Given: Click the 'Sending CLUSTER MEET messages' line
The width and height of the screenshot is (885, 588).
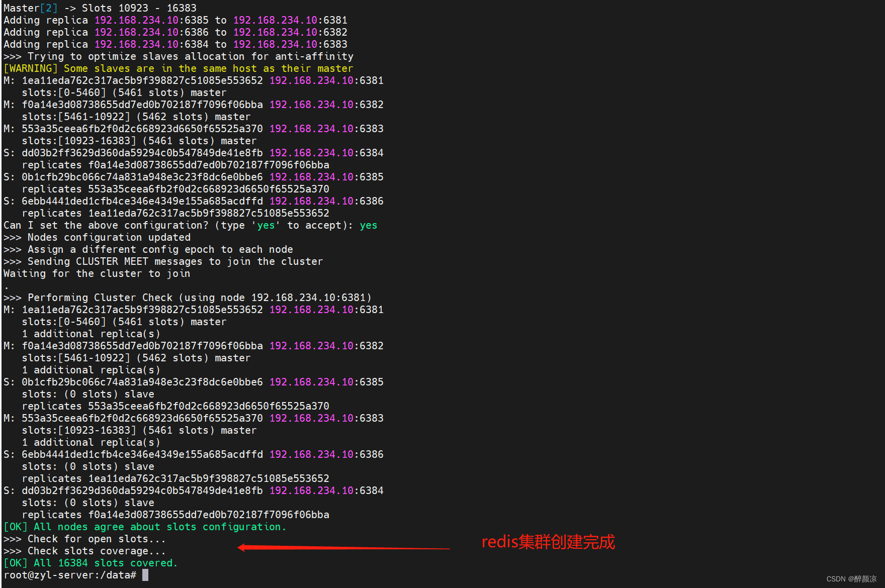Looking at the screenshot, I should tap(163, 261).
